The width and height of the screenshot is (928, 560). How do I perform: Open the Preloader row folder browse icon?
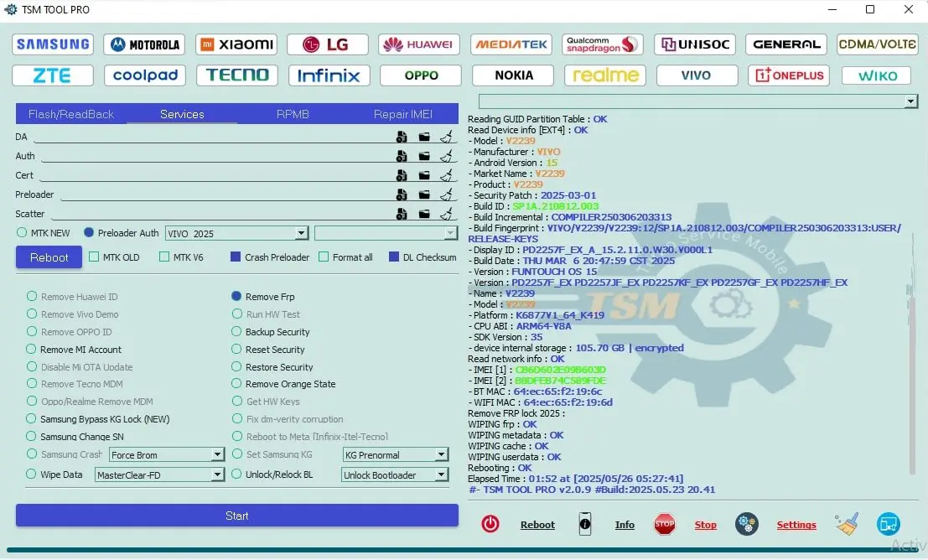[424, 195]
